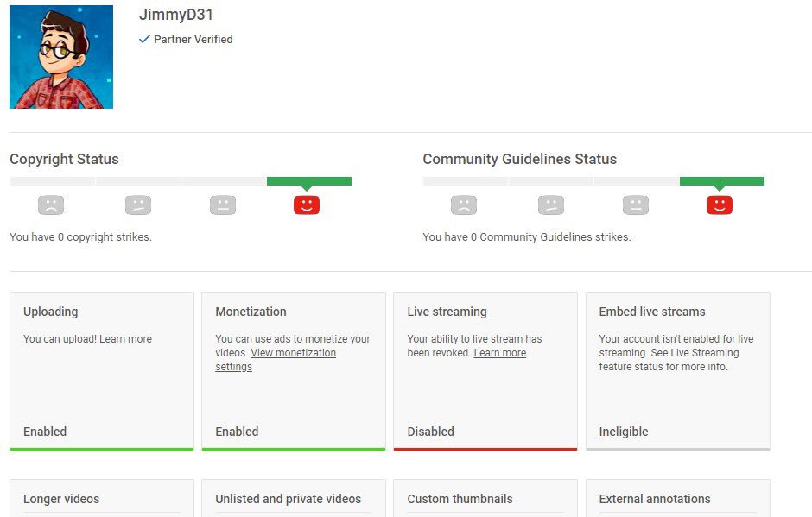The height and width of the screenshot is (517, 812).
Task: Click the Unlisted and private videos card title
Action: pos(288,499)
